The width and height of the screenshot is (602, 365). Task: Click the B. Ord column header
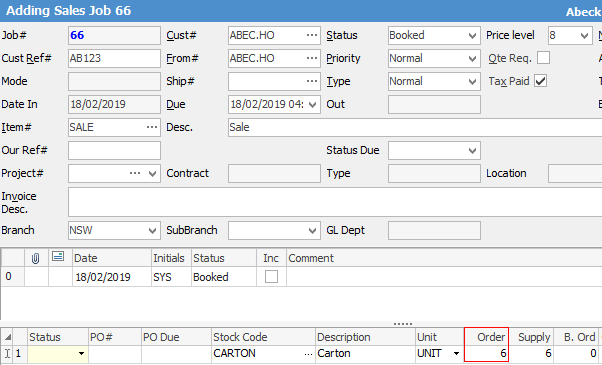(x=576, y=337)
